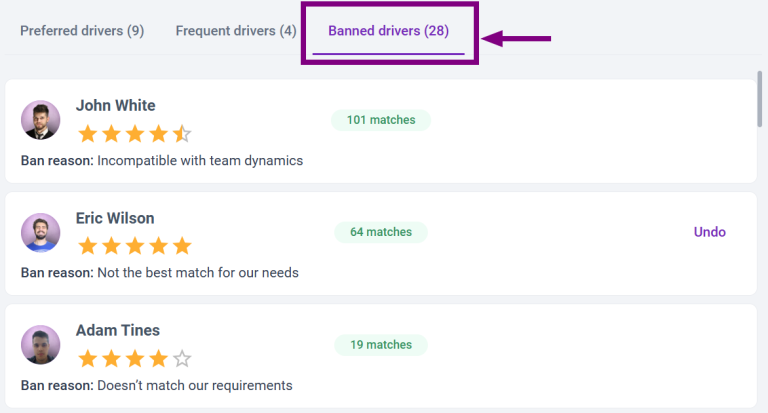This screenshot has width=768, height=413.
Task: Select Adam Tines' avatar photo
Action: [40, 345]
